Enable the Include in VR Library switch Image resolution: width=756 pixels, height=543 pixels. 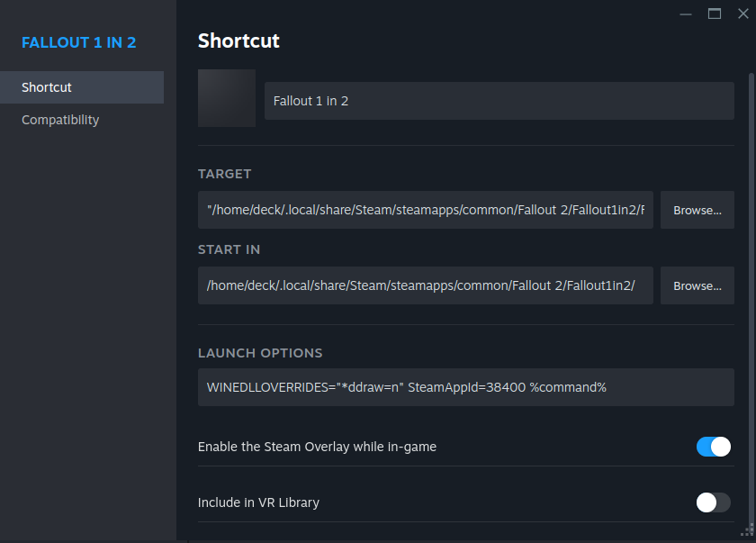tap(713, 502)
